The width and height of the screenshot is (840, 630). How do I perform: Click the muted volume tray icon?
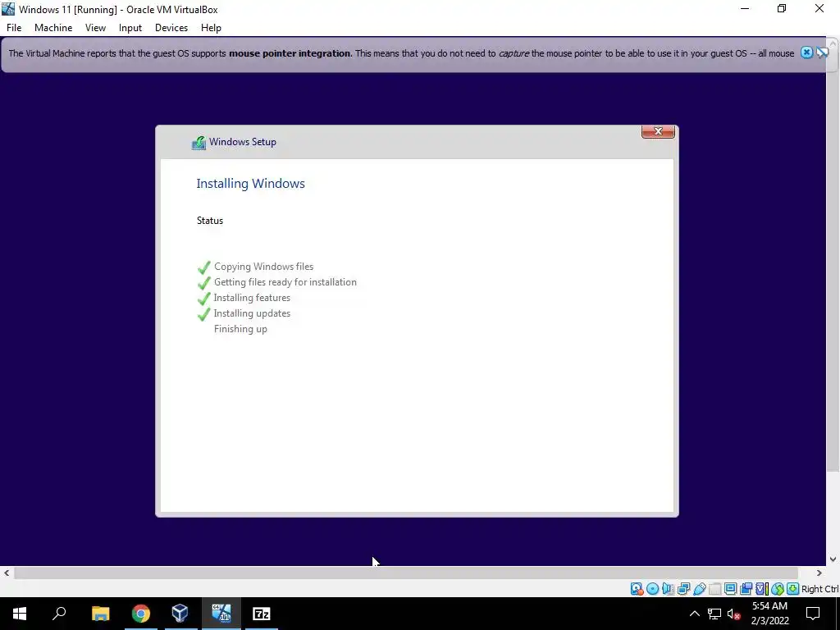(734, 614)
